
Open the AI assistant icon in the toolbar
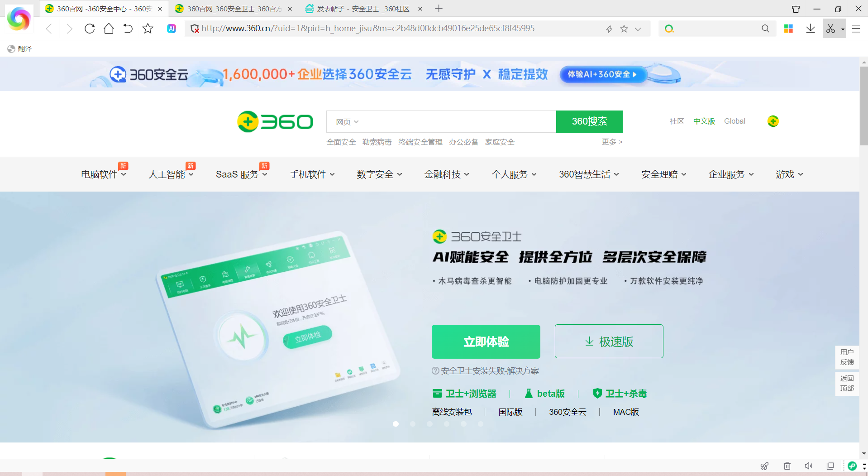tap(172, 29)
